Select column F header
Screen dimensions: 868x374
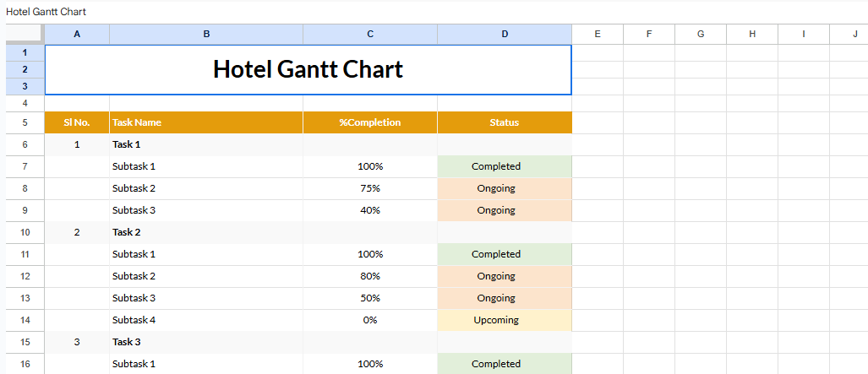tap(648, 34)
